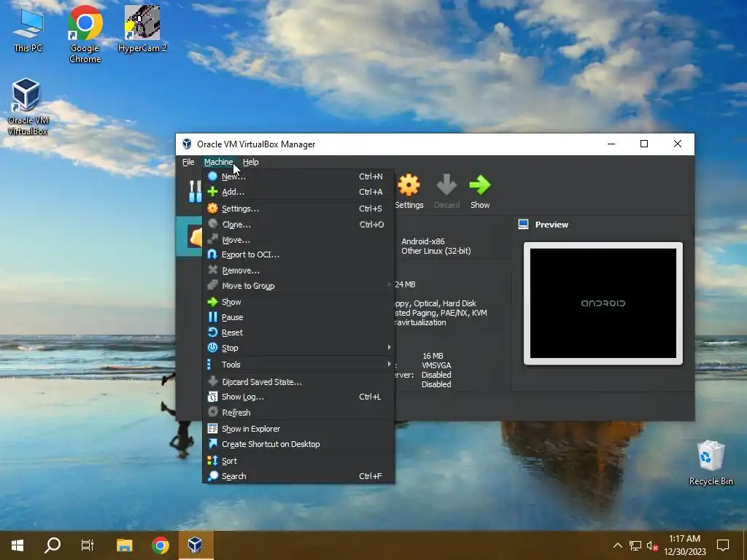The image size is (747, 560).
Task: Click the Reset circular arrow icon
Action: coord(212,332)
